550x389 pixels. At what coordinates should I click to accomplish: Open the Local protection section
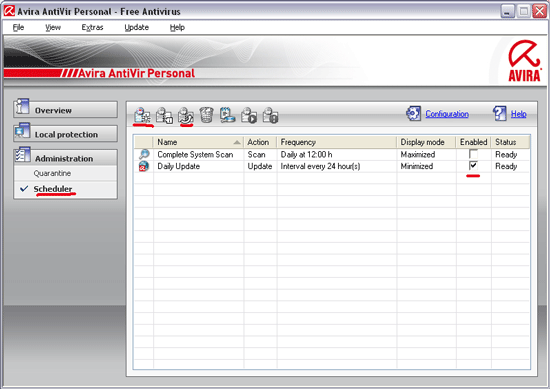pyautogui.click(x=66, y=134)
